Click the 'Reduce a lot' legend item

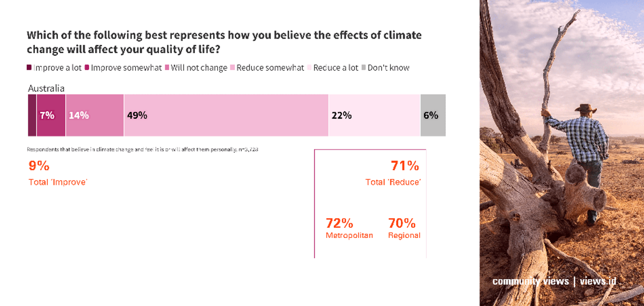click(332, 68)
